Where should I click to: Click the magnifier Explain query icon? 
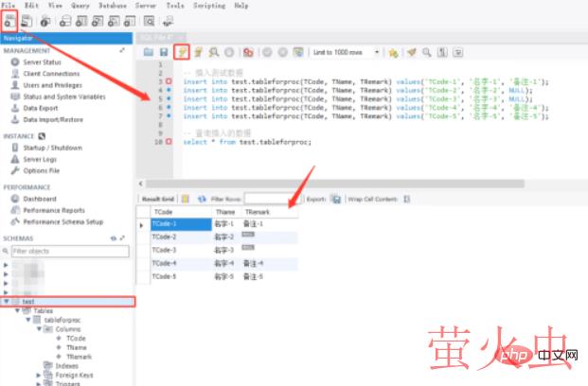pos(213,52)
